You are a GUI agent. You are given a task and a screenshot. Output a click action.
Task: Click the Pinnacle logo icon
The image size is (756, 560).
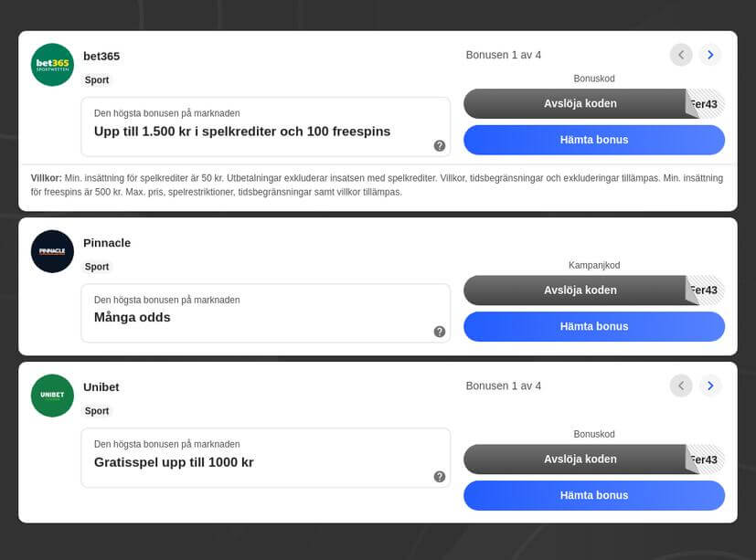click(x=52, y=251)
